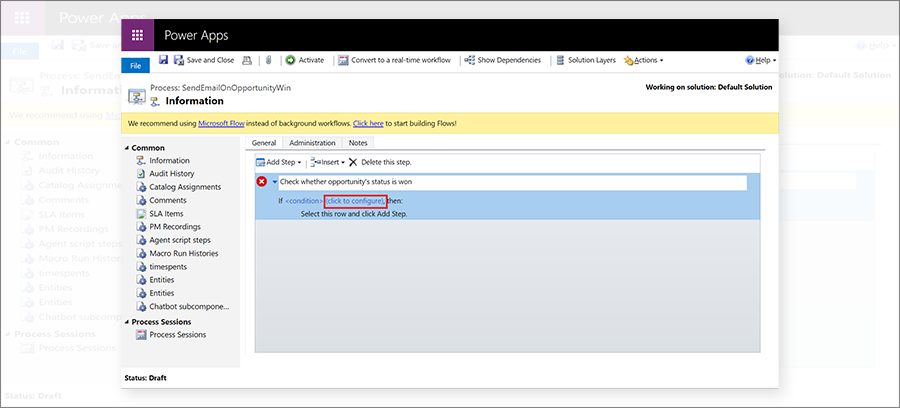Click the app launcher in background window

(22, 17)
